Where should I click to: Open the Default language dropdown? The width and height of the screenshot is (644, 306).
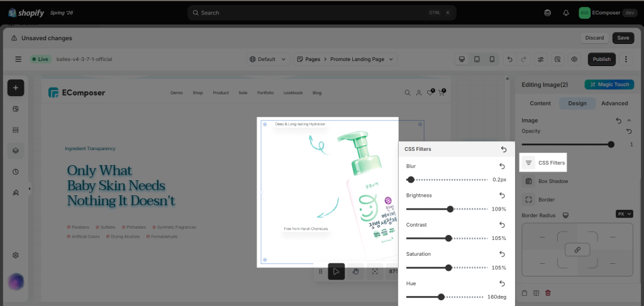[x=268, y=59]
